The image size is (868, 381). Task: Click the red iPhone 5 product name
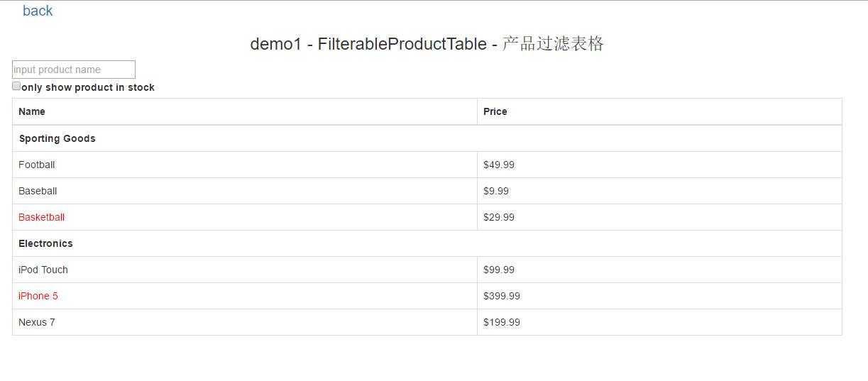click(38, 296)
